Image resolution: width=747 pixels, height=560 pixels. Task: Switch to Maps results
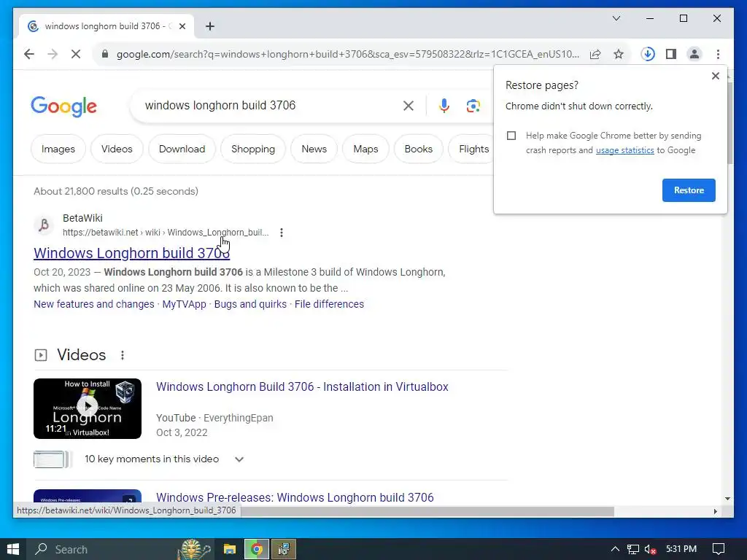(x=365, y=149)
